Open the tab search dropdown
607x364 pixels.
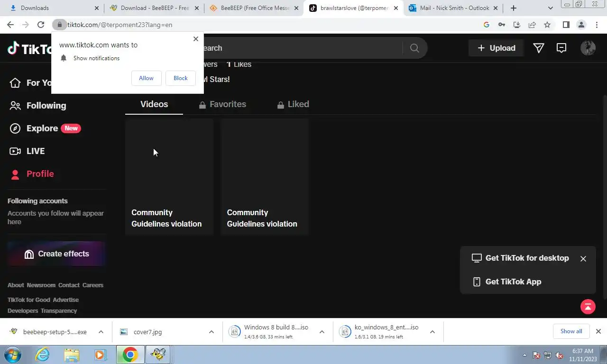click(x=550, y=8)
